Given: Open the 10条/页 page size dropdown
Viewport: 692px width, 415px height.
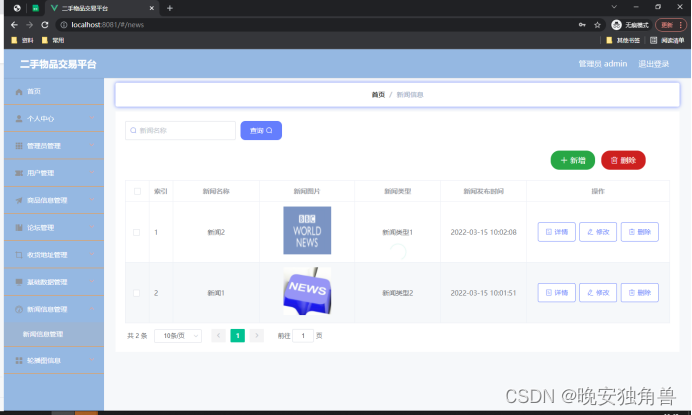Looking at the screenshot, I should 178,336.
